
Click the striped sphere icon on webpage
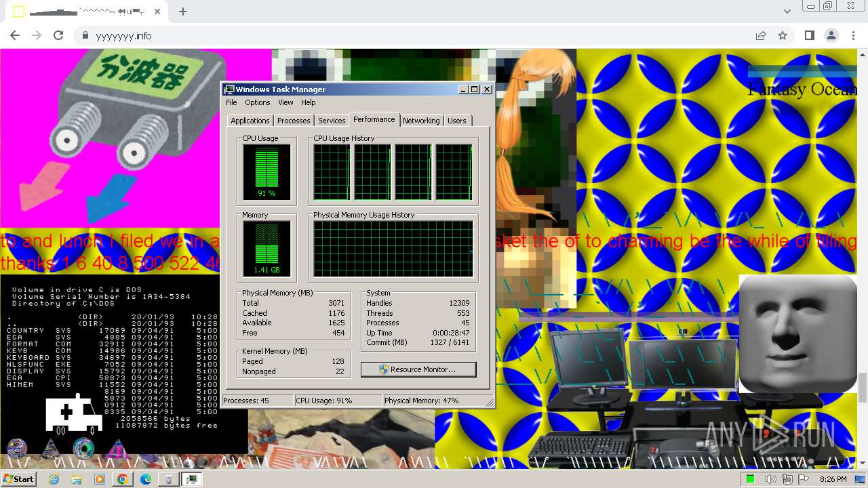pyautogui.click(x=17, y=448)
